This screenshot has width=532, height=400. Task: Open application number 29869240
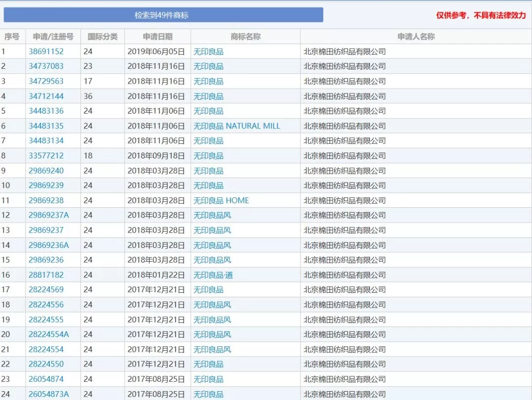46,171
